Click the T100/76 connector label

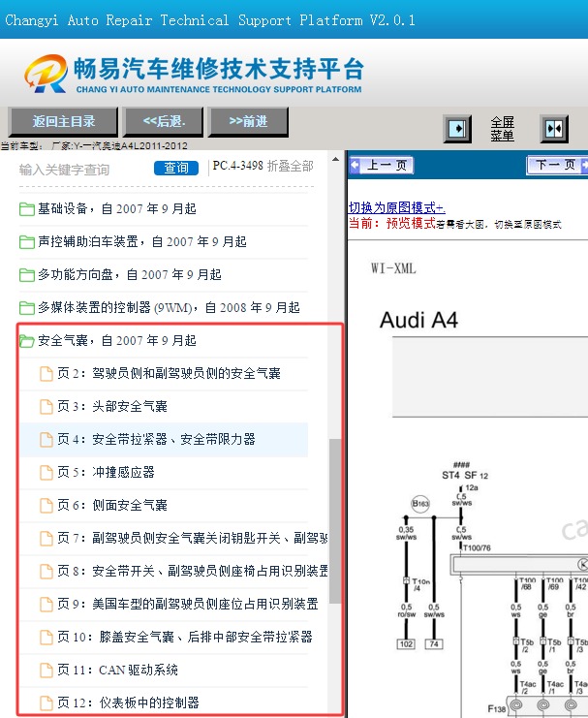(477, 548)
